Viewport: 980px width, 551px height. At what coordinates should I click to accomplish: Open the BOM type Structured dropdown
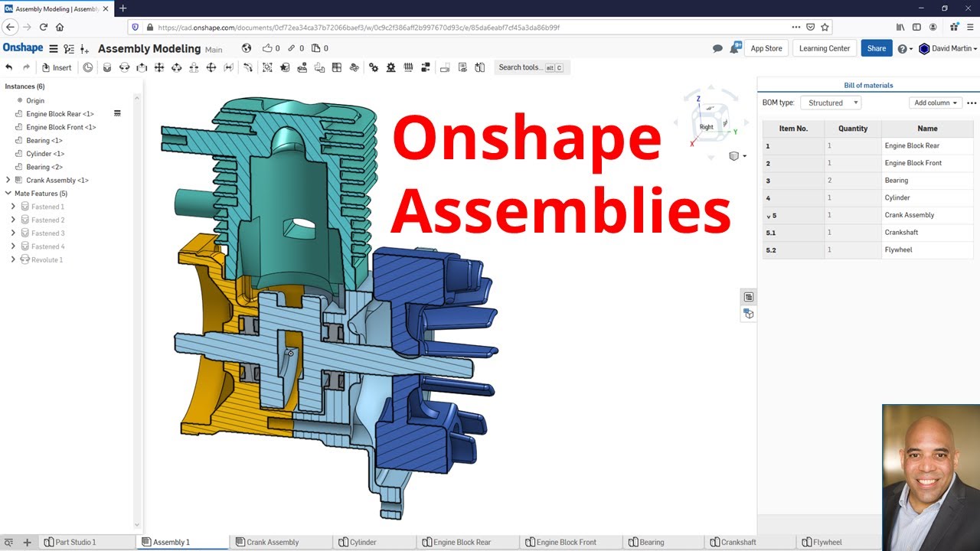click(831, 103)
